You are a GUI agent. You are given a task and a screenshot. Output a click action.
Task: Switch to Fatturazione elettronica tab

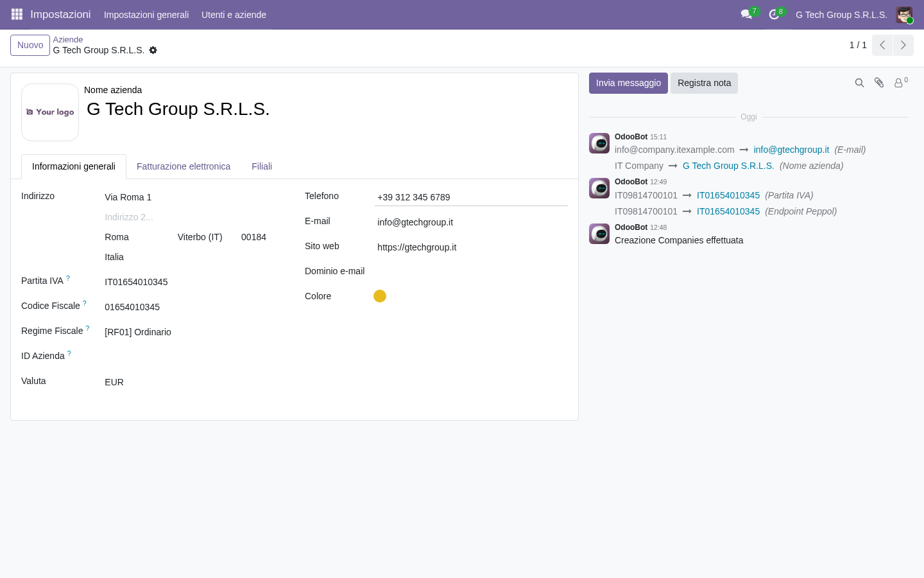pos(184,166)
